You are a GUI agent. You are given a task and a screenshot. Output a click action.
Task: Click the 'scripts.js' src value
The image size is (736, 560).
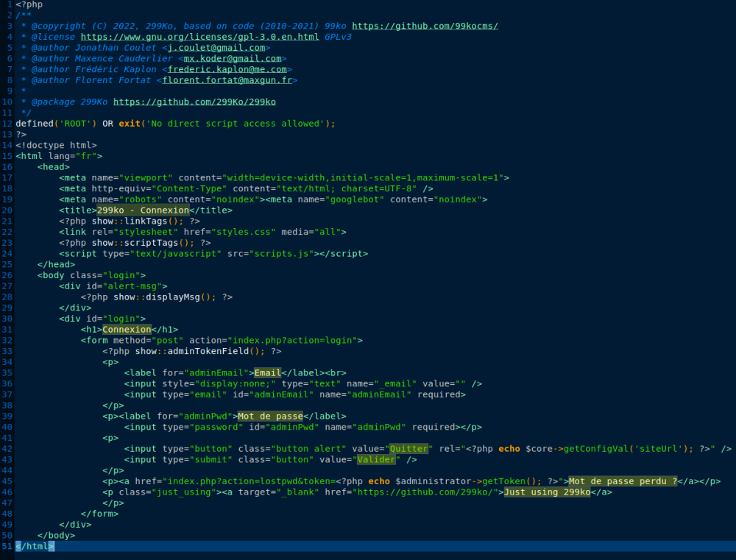tap(281, 253)
